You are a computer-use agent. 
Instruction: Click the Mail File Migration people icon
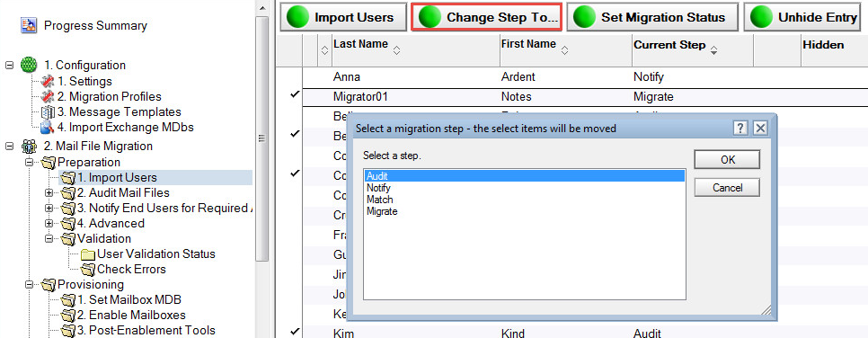click(28, 147)
